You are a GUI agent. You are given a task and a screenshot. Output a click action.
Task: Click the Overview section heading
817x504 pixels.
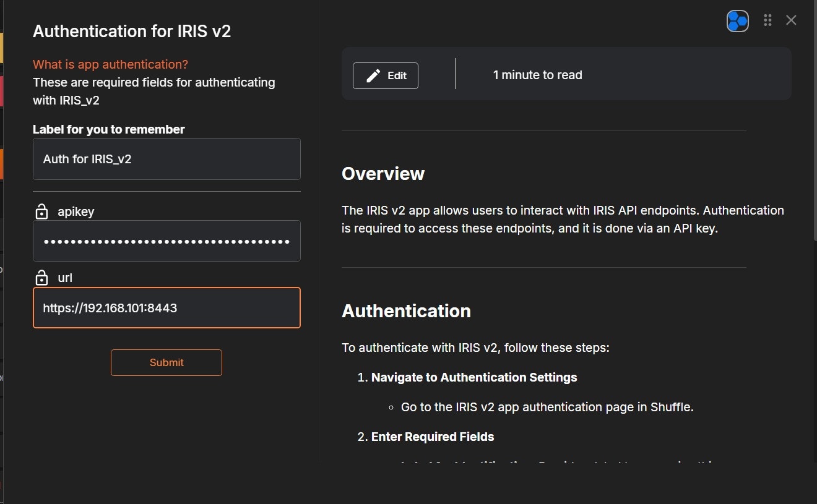click(383, 174)
